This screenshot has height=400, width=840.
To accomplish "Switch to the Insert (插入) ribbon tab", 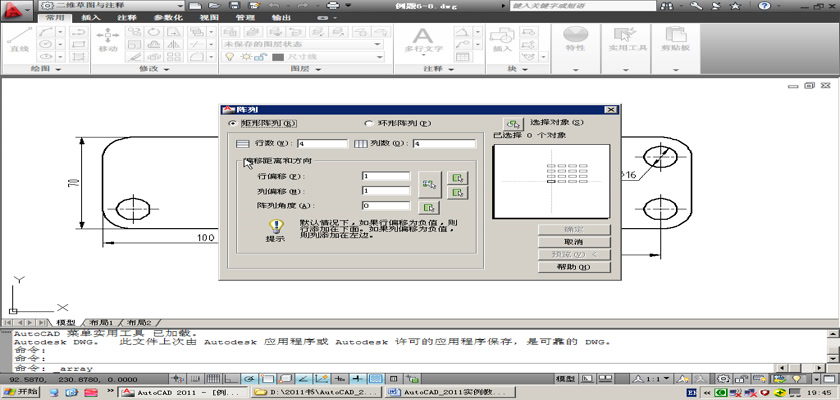I will click(90, 17).
